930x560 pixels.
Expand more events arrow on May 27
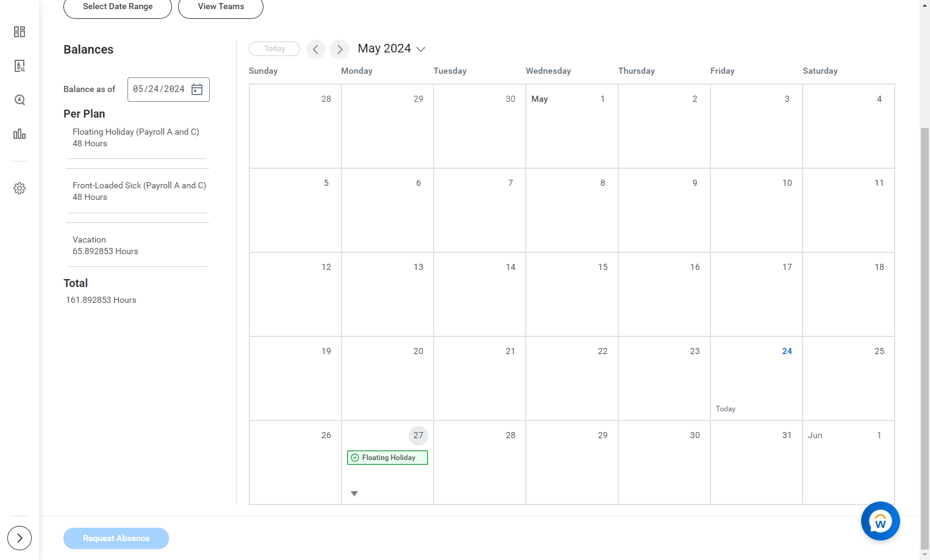354,494
